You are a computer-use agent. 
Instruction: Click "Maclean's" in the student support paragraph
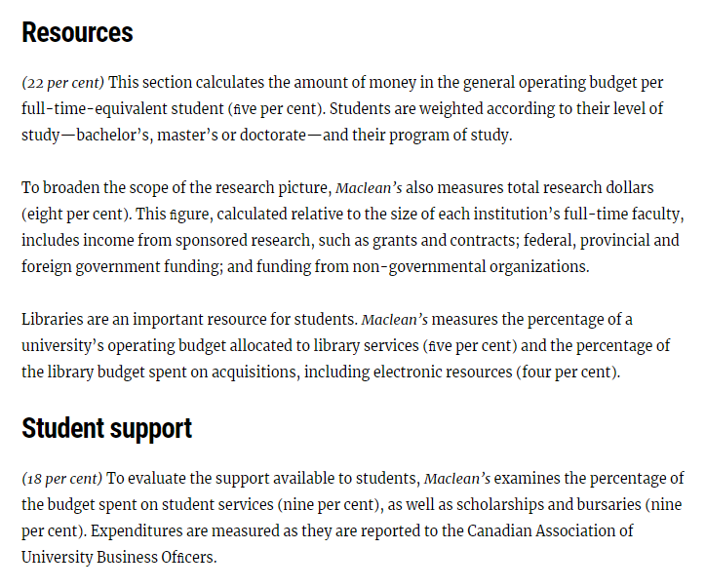click(456, 478)
